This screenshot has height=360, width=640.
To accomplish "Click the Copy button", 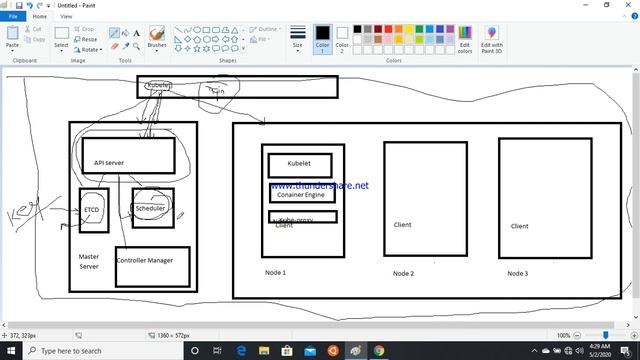I will tap(35, 39).
